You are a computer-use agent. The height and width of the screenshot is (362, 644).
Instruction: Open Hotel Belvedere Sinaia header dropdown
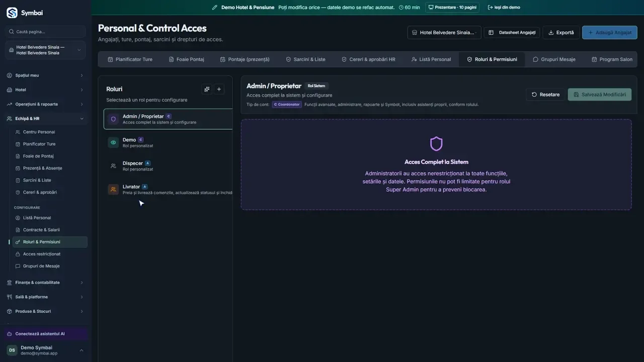click(x=444, y=33)
